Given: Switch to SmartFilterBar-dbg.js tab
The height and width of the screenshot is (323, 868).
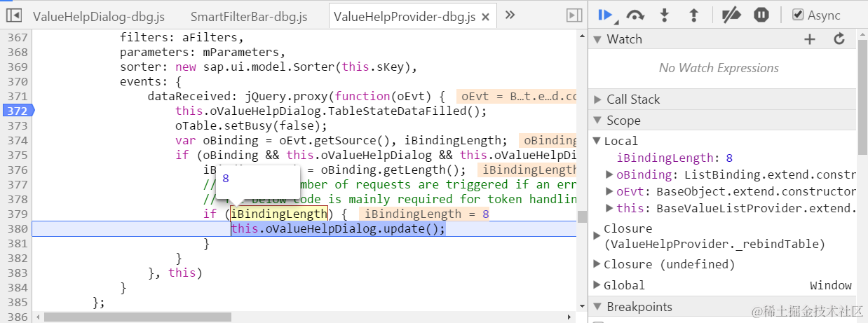Looking at the screenshot, I should [x=249, y=16].
